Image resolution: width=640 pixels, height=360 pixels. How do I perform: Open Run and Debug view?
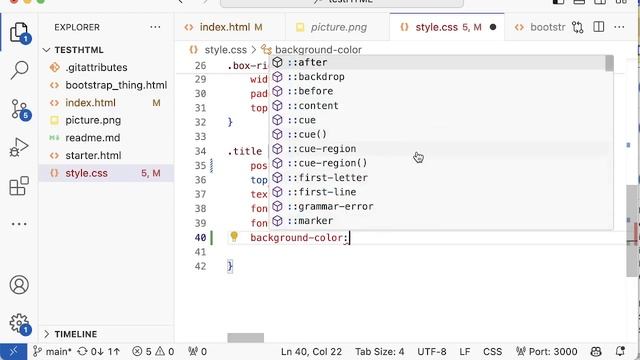coord(19,147)
